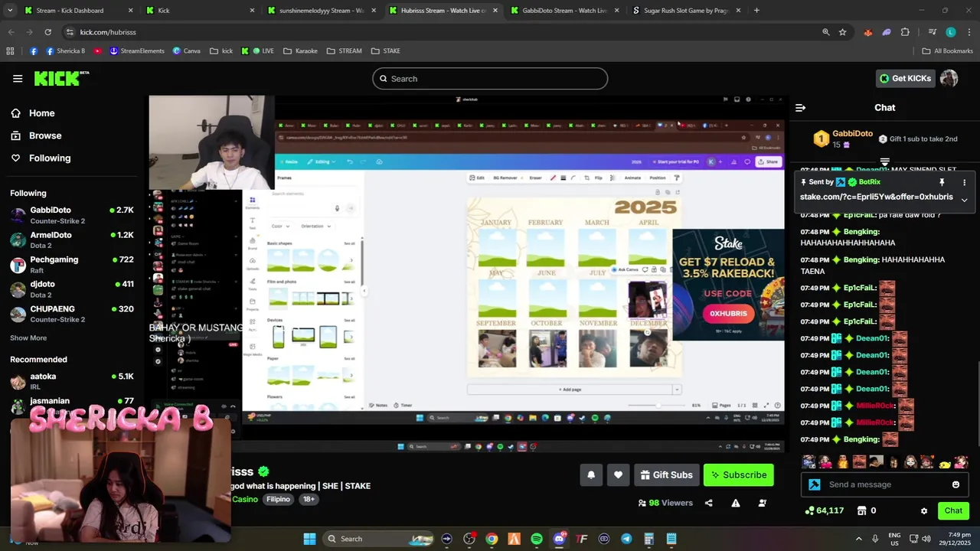Image resolution: width=980 pixels, height=551 pixels.
Task: Expand the gift leaderboard handle
Action: click(885, 161)
